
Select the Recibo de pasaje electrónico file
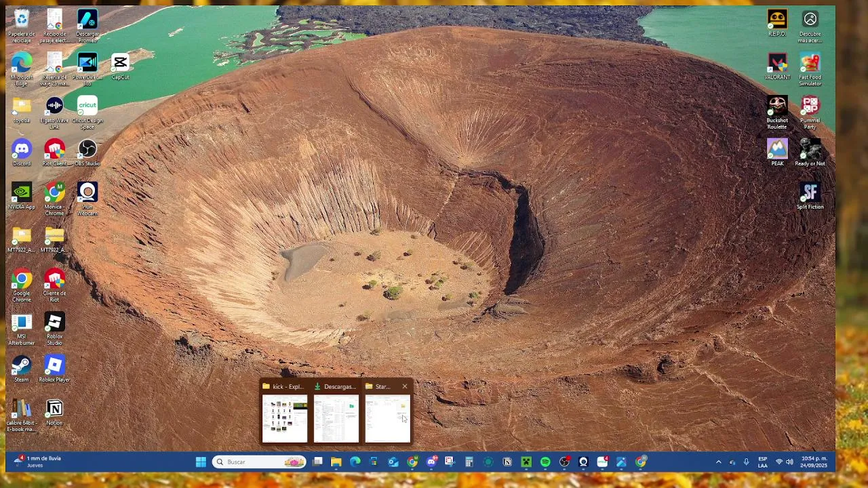(x=54, y=26)
